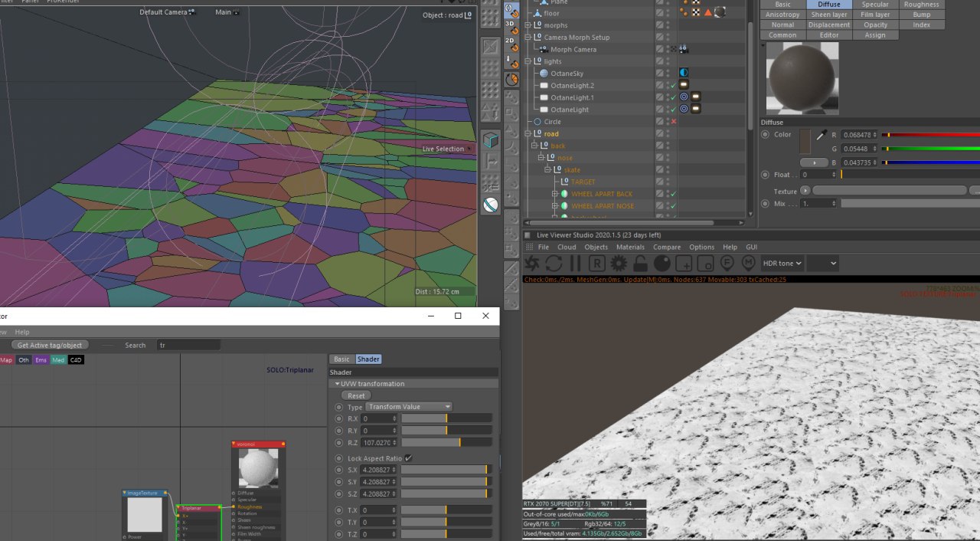Click the Octane send scene render icon
The width and height of the screenshot is (980, 541).
532,264
